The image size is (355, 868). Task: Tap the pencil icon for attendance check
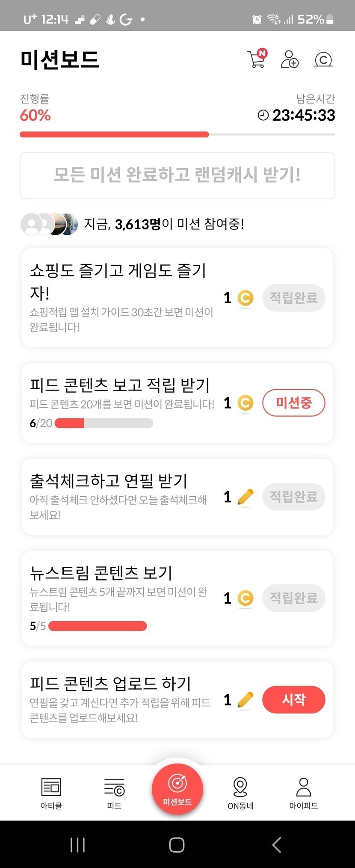[x=245, y=497]
